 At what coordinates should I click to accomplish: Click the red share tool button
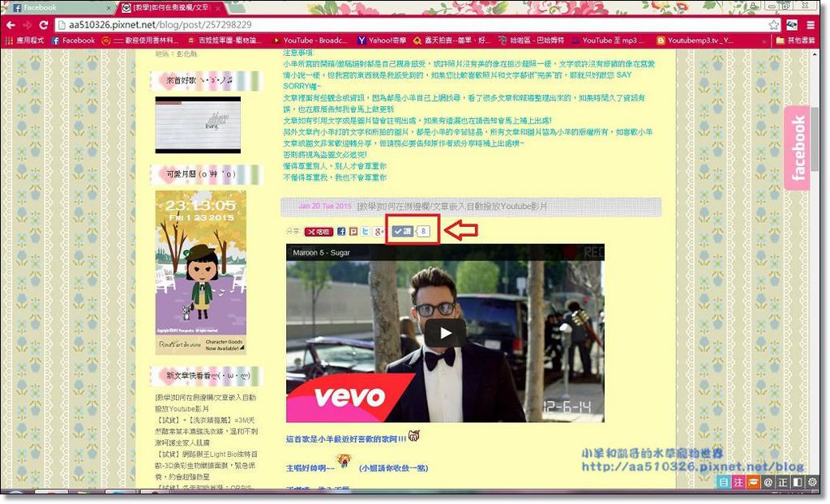tap(318, 232)
